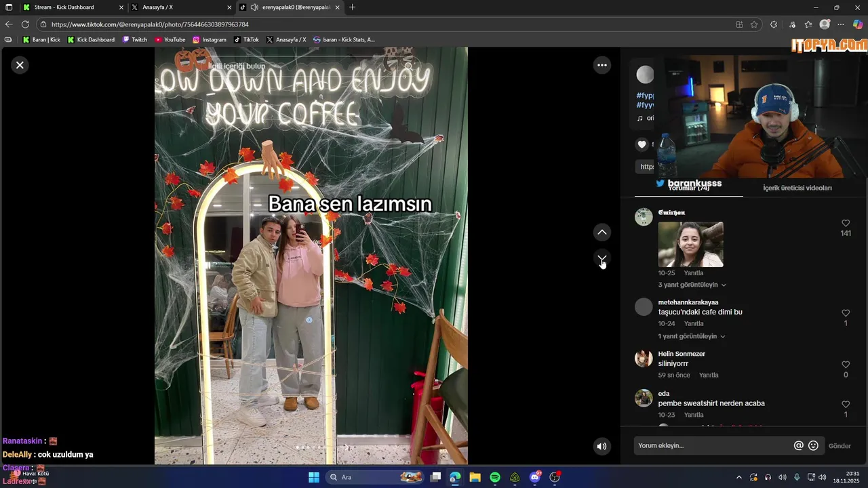Reply to Helin Sonmezer via Yanıtla
Image resolution: width=868 pixels, height=488 pixels.
[x=709, y=375]
